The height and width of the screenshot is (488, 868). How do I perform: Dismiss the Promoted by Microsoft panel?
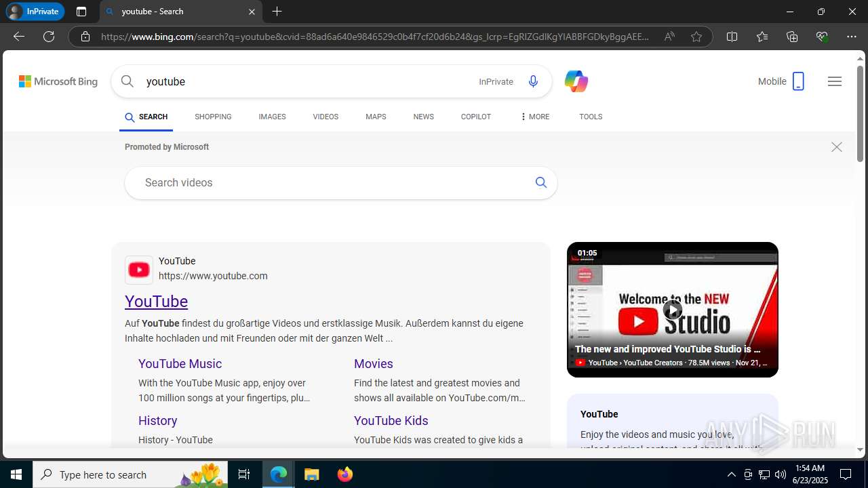click(837, 147)
